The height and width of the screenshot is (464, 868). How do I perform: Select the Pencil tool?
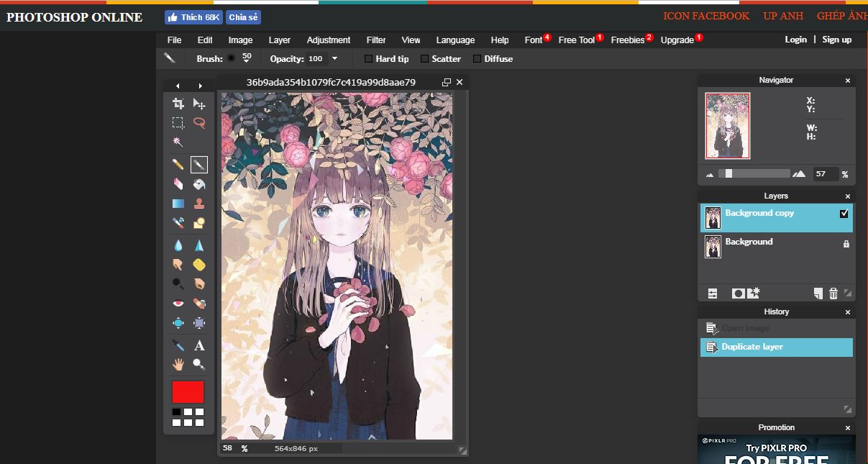pos(178,165)
